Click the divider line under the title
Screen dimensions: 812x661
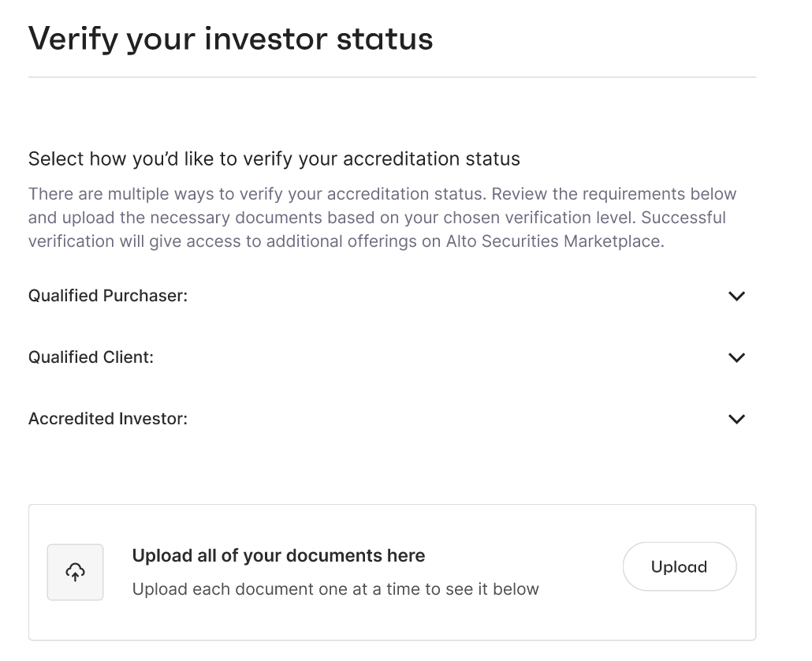(x=392, y=77)
